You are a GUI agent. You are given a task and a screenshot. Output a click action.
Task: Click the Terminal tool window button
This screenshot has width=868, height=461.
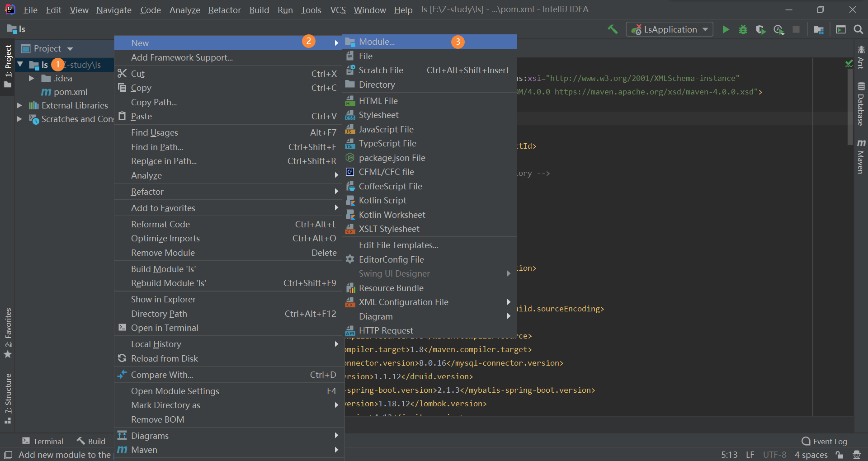click(x=43, y=441)
